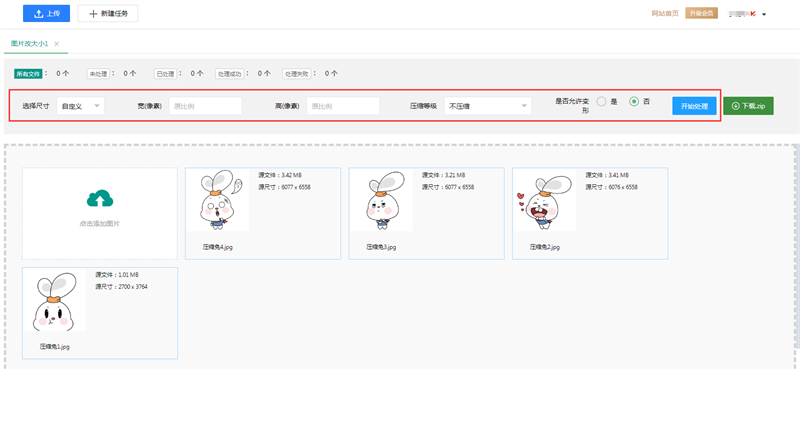
Task: Open the 选择尺寸 自定义 dropdown
Action: [80, 106]
